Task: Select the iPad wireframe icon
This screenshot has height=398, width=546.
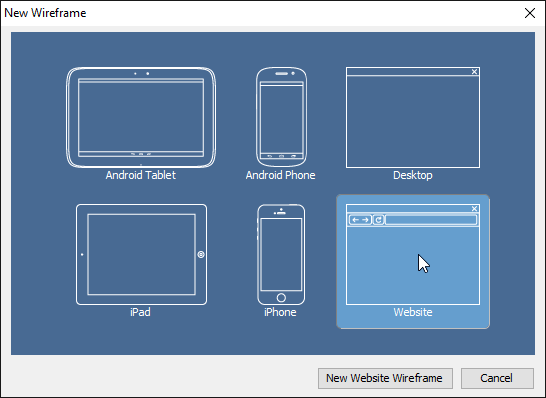Action: (141, 255)
